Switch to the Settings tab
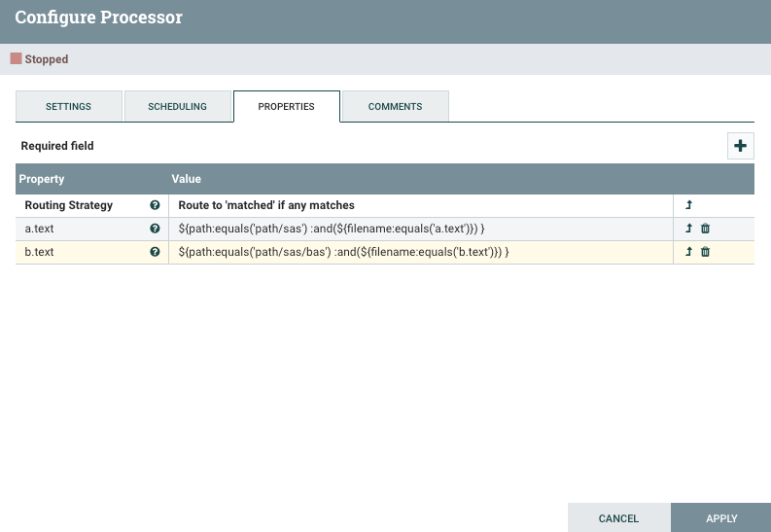The width and height of the screenshot is (771, 532). click(x=68, y=106)
